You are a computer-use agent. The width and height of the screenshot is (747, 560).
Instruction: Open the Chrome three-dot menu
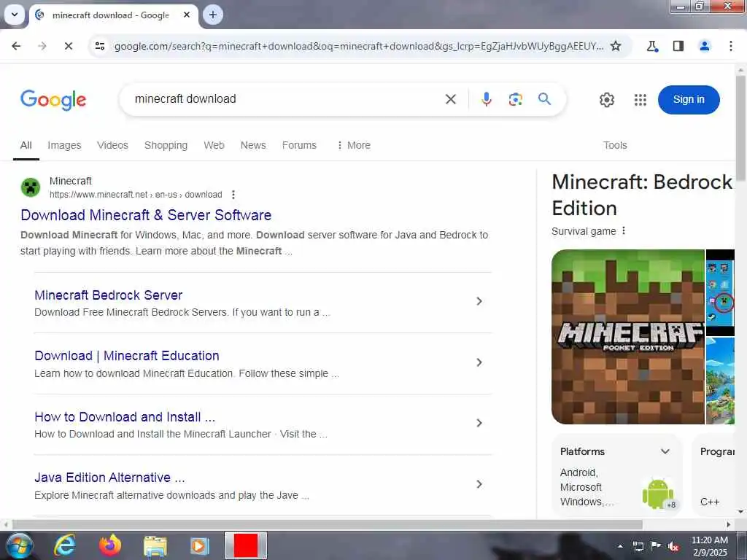(730, 46)
